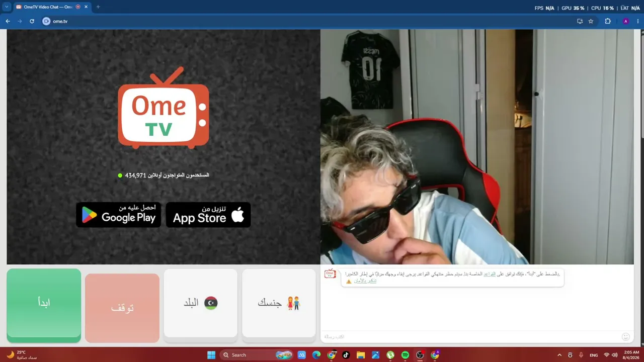This screenshot has height=362, width=644.
Task: Click the App Store download badge
Action: 208,215
